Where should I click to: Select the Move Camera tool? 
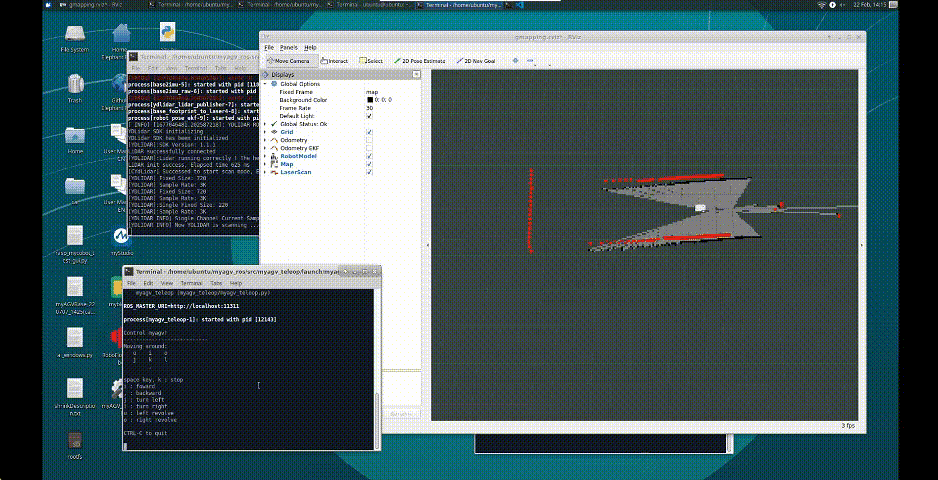(x=291, y=61)
